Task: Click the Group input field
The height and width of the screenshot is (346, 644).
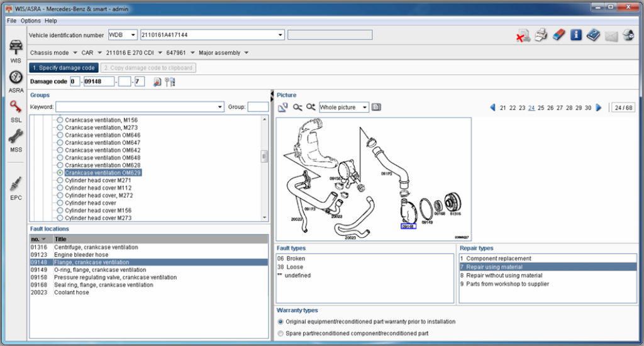Action: [x=258, y=107]
